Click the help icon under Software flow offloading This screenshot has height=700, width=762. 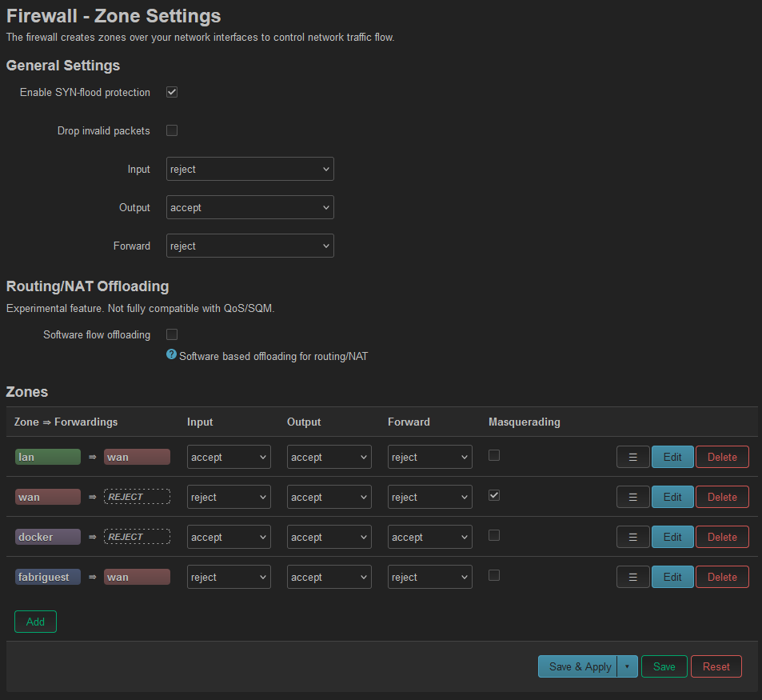click(171, 354)
